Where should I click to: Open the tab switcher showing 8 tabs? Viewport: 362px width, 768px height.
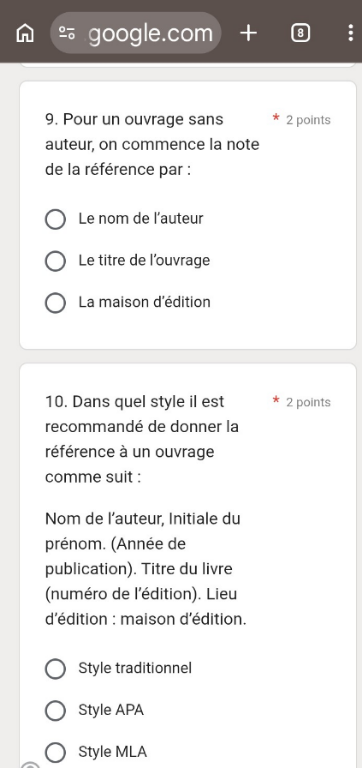300,33
